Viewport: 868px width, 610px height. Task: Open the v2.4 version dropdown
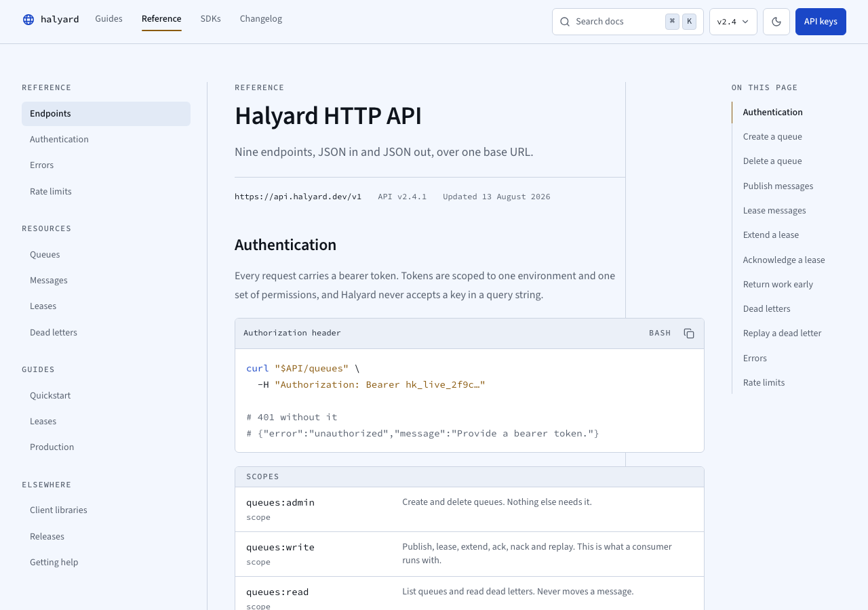coord(733,22)
